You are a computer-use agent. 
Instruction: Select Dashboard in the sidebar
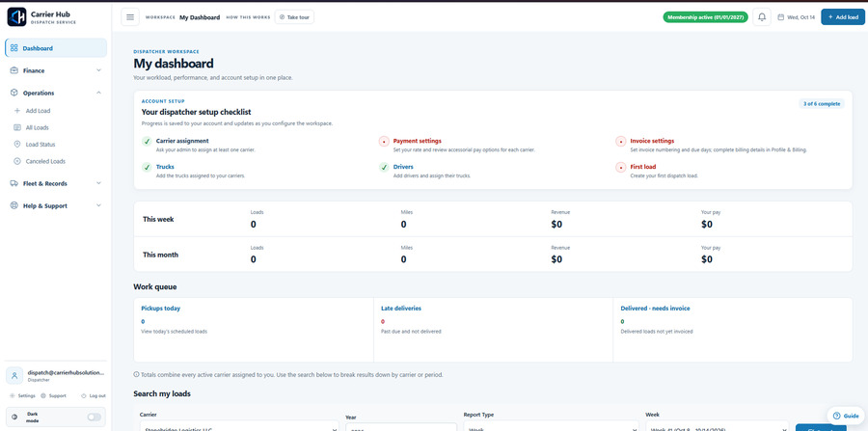(x=56, y=48)
